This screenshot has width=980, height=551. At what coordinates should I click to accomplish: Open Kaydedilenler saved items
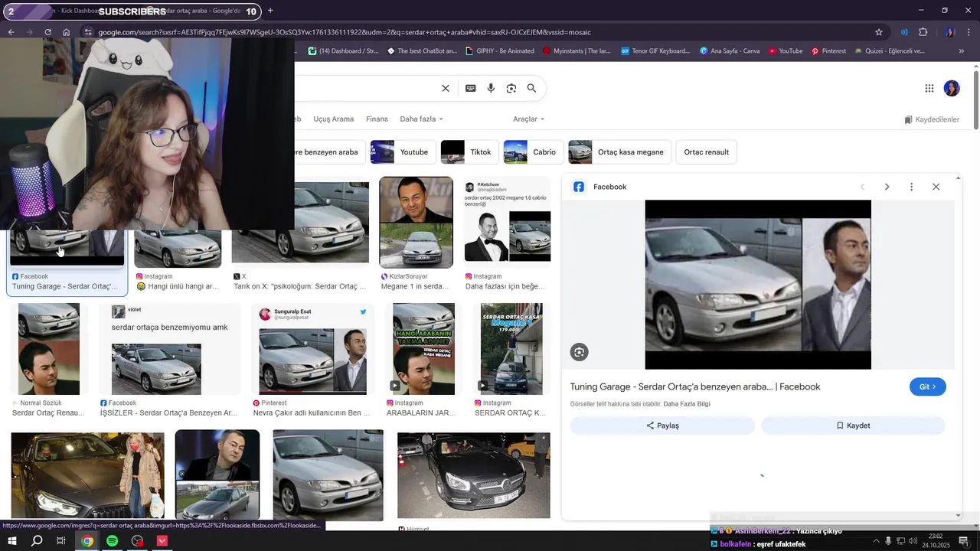coord(932,120)
